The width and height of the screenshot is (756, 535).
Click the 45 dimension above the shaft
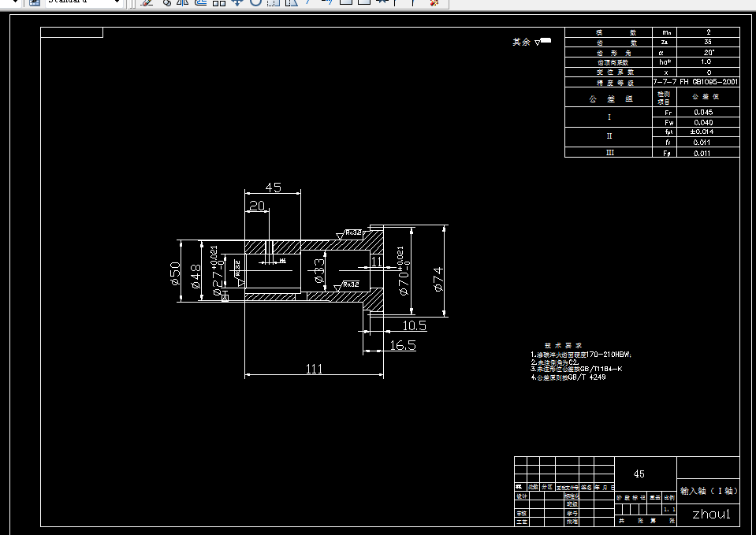[274, 187]
